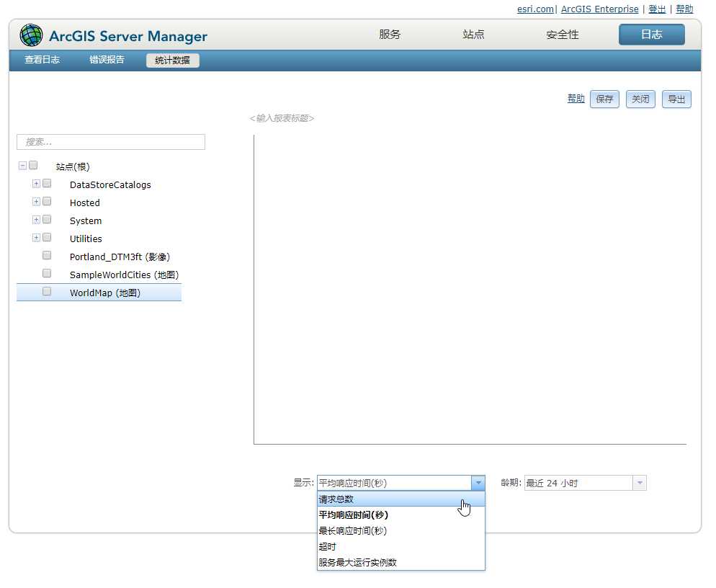Screen dimensions: 716x588
Task: Tick the WorldMap service checkbox
Action: (47, 291)
